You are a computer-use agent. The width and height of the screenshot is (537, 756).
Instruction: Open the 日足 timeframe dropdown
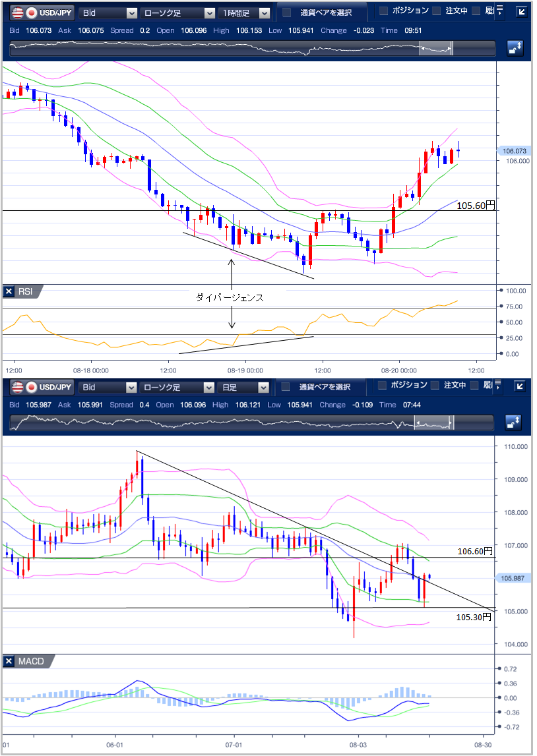(245, 387)
